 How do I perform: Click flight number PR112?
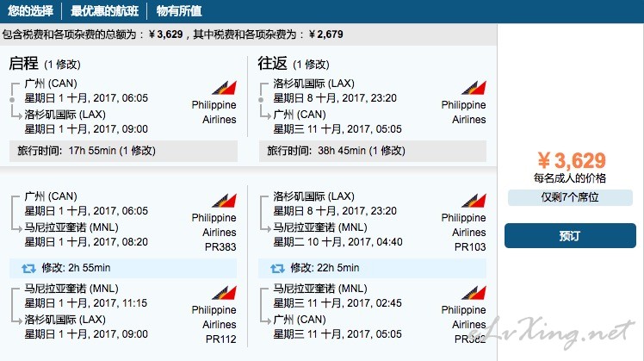(220, 339)
